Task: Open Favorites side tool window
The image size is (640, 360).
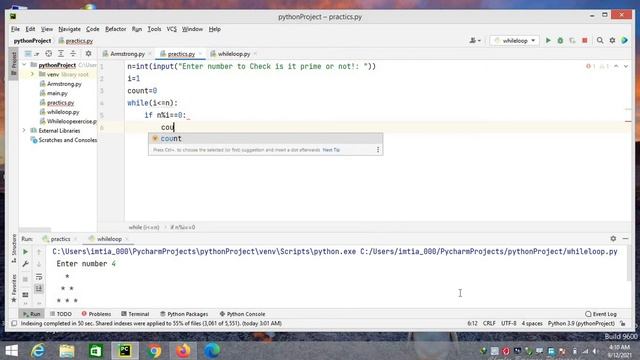Action: 14,288
